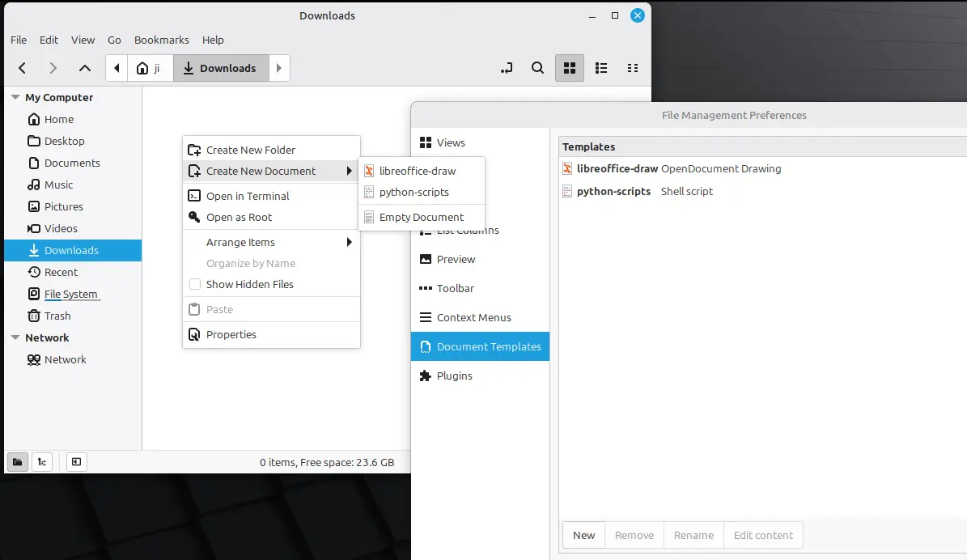Pick Empty Document from the submenu
Screen dimensions: 967x560
pyautogui.click(x=421, y=217)
